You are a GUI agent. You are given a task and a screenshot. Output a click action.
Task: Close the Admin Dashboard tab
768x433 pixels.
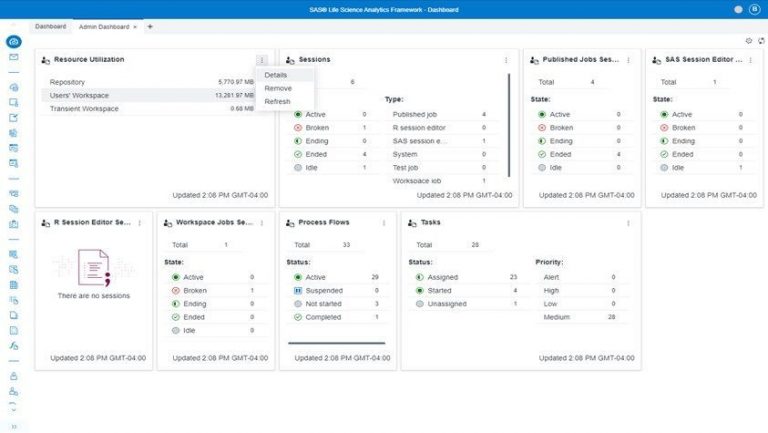coord(135,26)
